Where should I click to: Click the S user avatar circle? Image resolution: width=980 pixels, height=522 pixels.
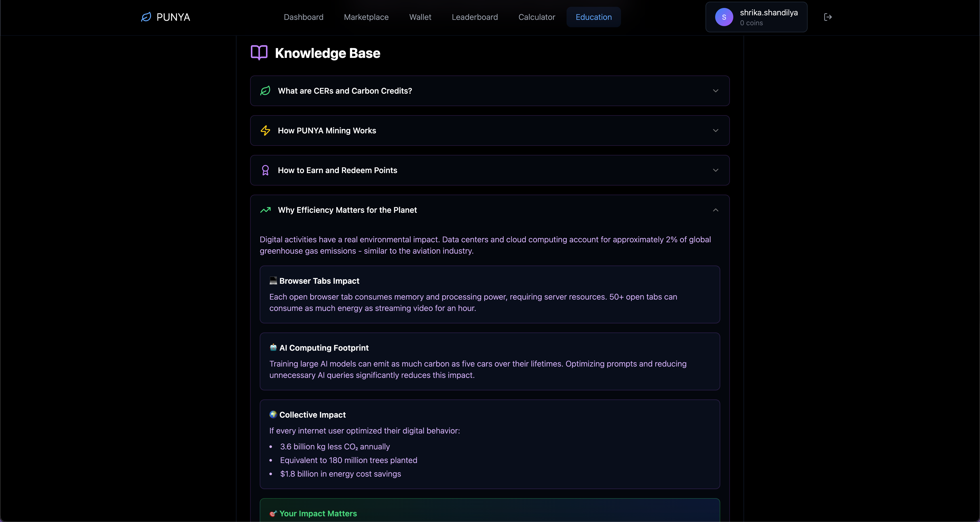coord(724,17)
